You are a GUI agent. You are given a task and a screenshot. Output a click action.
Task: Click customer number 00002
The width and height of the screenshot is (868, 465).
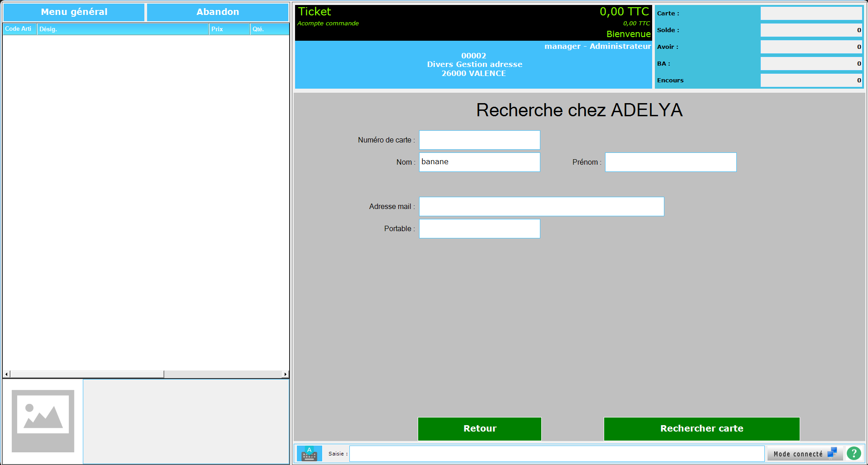[x=474, y=56]
